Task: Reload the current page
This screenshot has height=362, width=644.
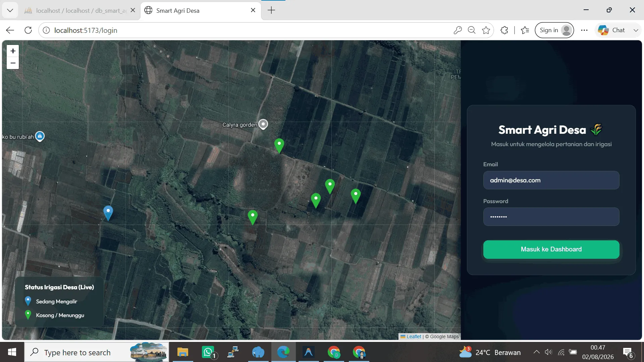Action: point(28,30)
